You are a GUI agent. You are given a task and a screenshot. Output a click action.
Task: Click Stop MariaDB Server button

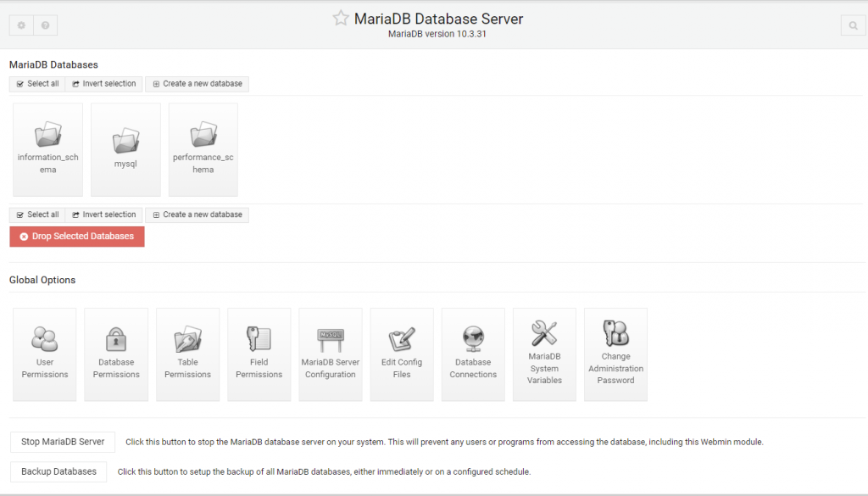click(63, 442)
